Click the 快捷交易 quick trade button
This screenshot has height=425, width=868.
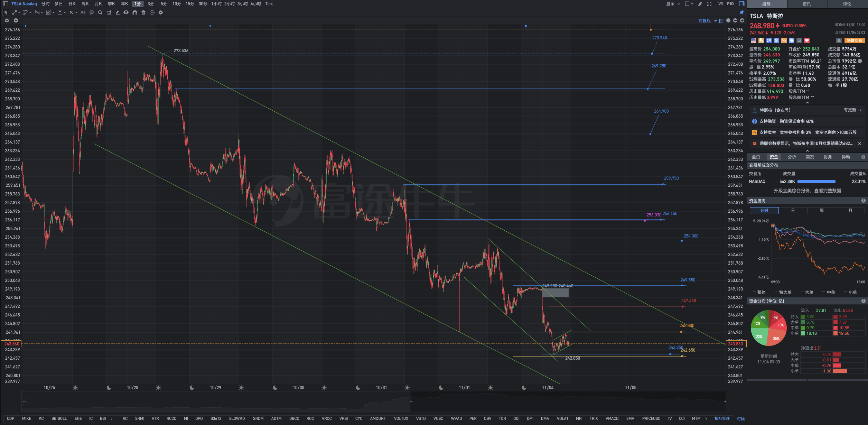[854, 40]
